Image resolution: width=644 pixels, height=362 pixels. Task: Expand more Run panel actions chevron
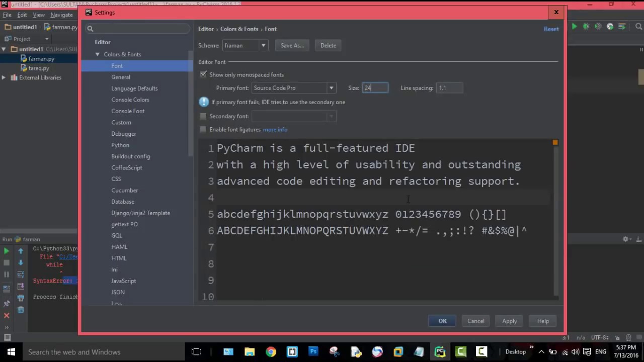(7, 327)
